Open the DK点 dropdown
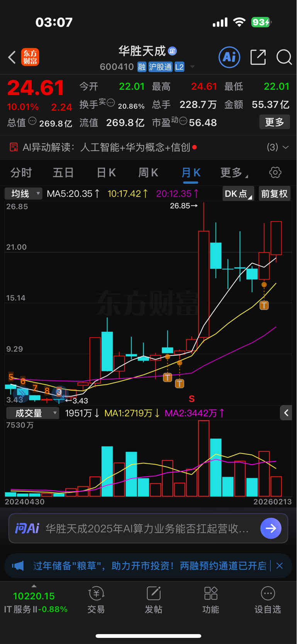 (x=238, y=193)
